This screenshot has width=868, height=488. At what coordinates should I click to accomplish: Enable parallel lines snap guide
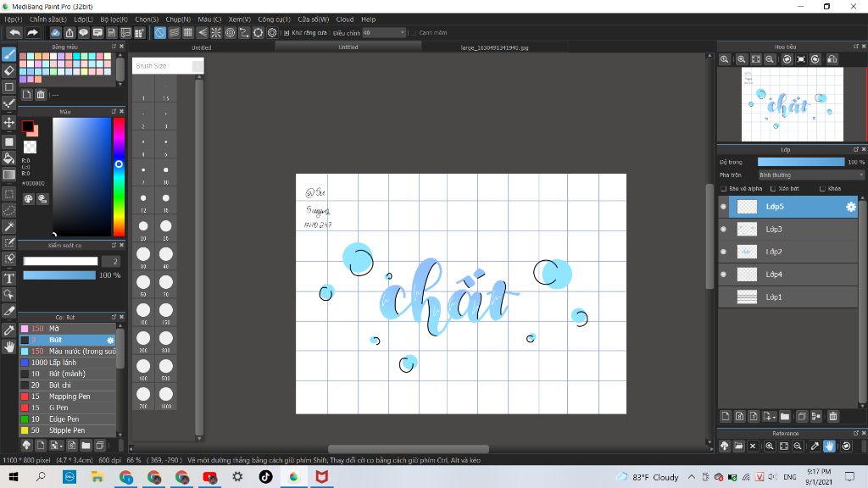(x=174, y=33)
